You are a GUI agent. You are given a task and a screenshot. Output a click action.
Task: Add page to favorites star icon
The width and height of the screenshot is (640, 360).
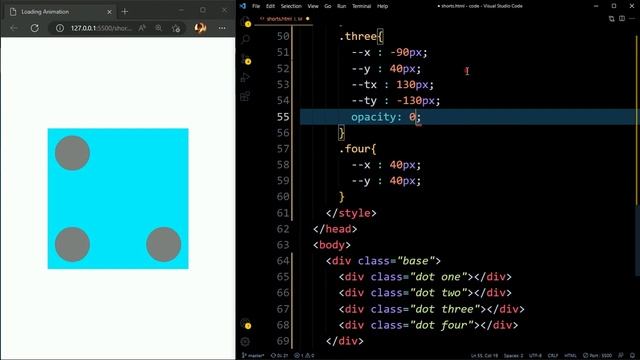176,28
